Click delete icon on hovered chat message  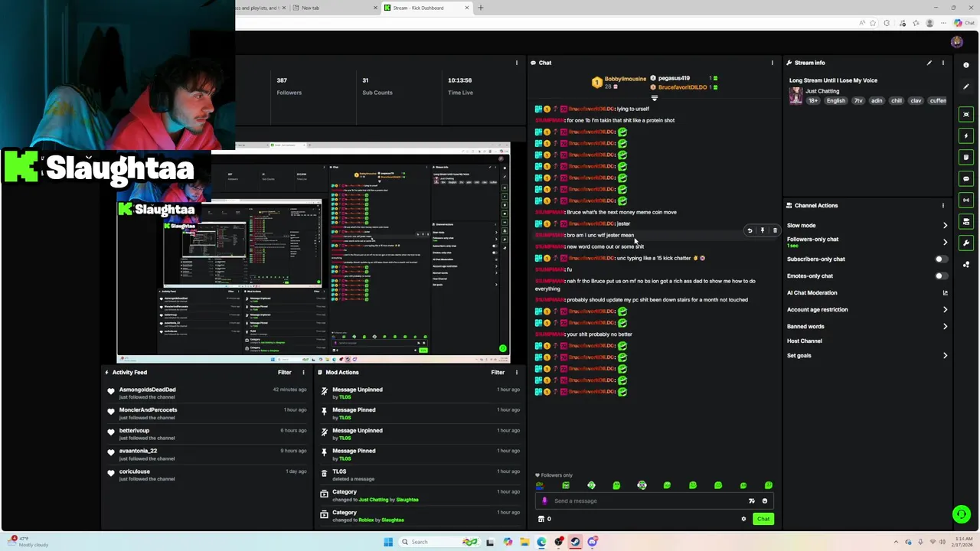click(775, 230)
